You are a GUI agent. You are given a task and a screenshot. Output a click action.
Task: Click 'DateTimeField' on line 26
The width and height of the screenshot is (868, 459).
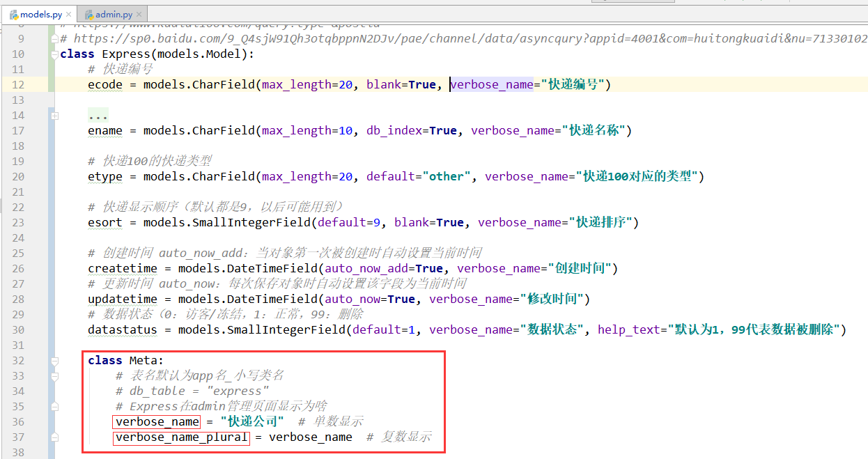click(x=272, y=269)
